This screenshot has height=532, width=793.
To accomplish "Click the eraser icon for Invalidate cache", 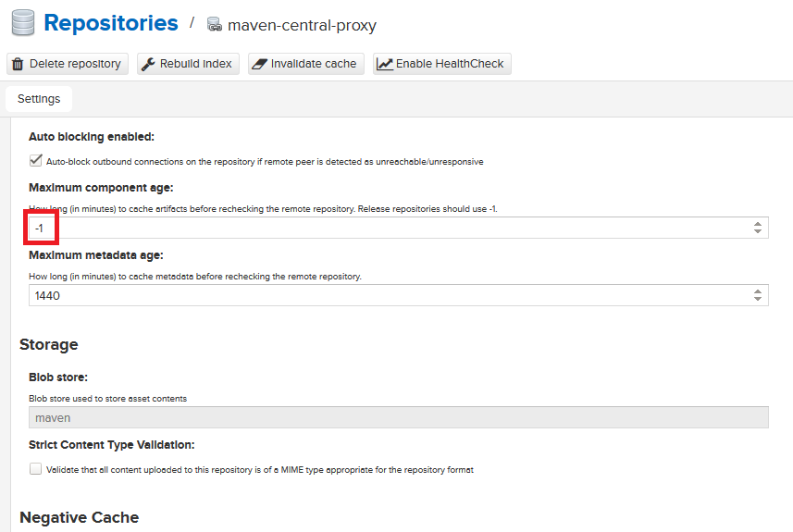I will pos(259,64).
